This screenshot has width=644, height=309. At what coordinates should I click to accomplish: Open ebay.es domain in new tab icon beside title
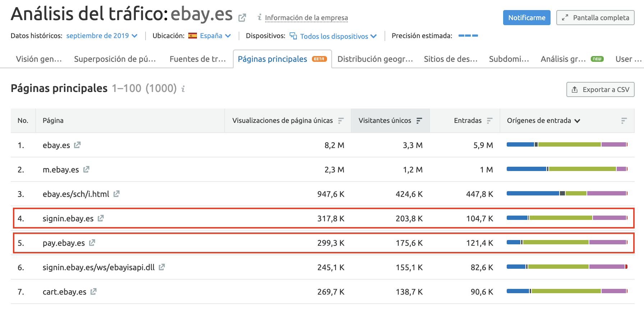[x=242, y=17]
